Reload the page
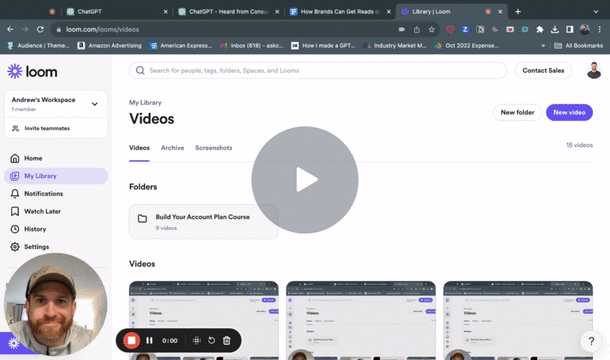 [40, 29]
